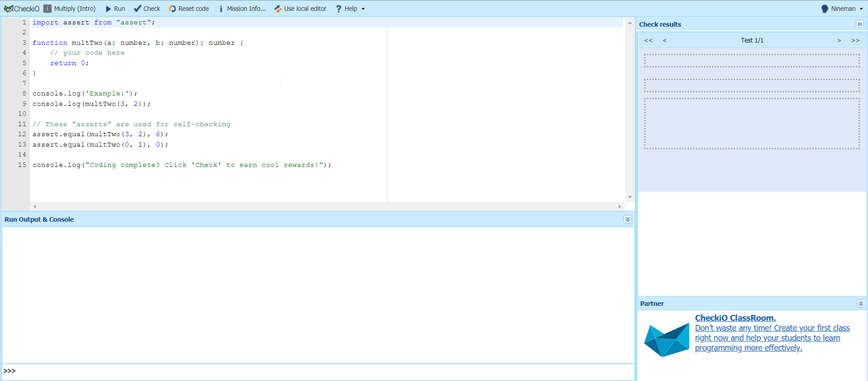Click the 'your code here' comment
Viewport: 868px width, 381px height.
(87, 52)
